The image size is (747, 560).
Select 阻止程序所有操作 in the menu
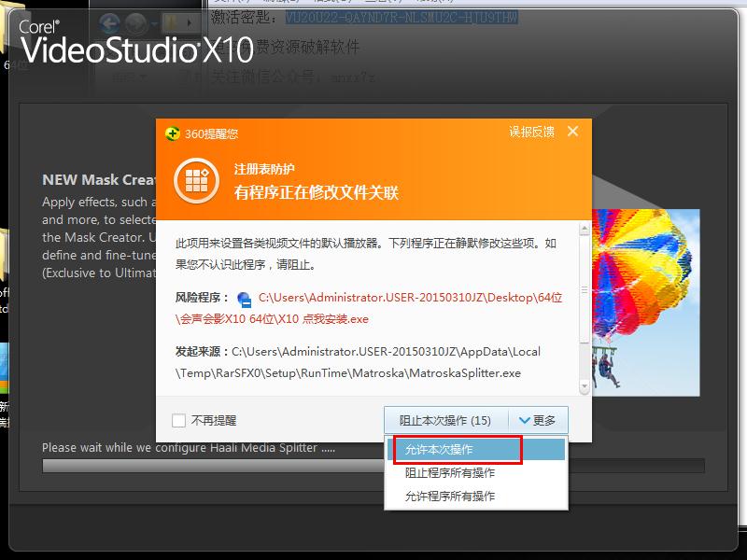tap(476, 473)
